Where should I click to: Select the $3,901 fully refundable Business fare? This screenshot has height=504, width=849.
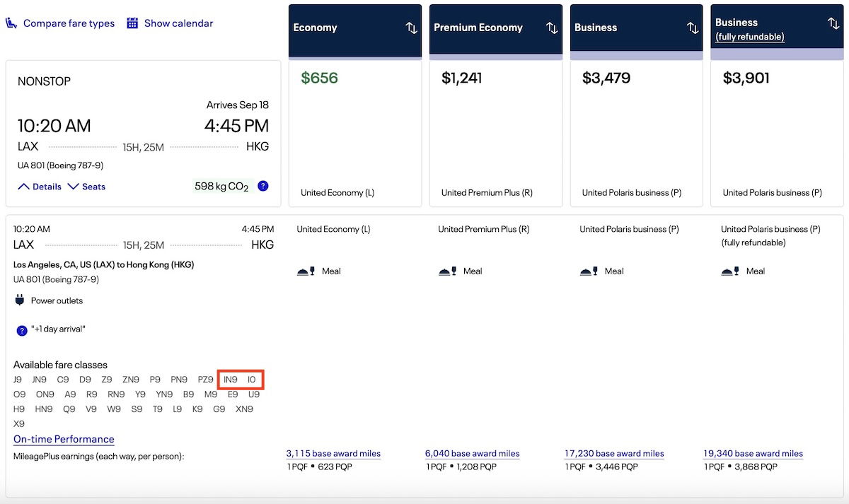(778, 134)
